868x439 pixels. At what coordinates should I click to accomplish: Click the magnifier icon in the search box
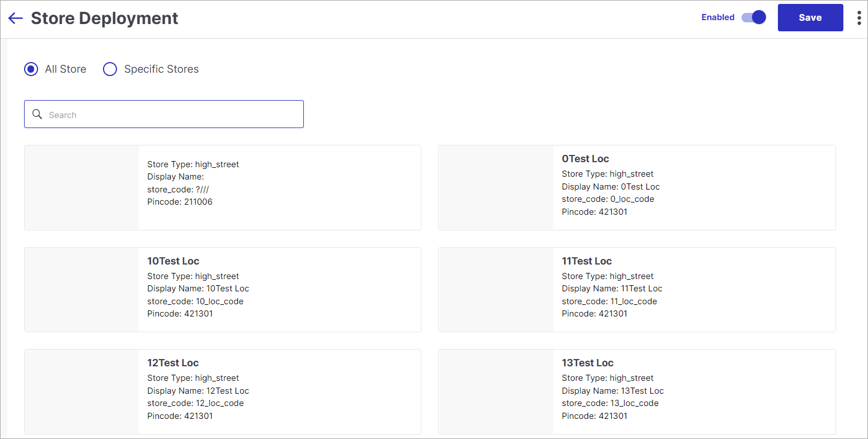(37, 114)
